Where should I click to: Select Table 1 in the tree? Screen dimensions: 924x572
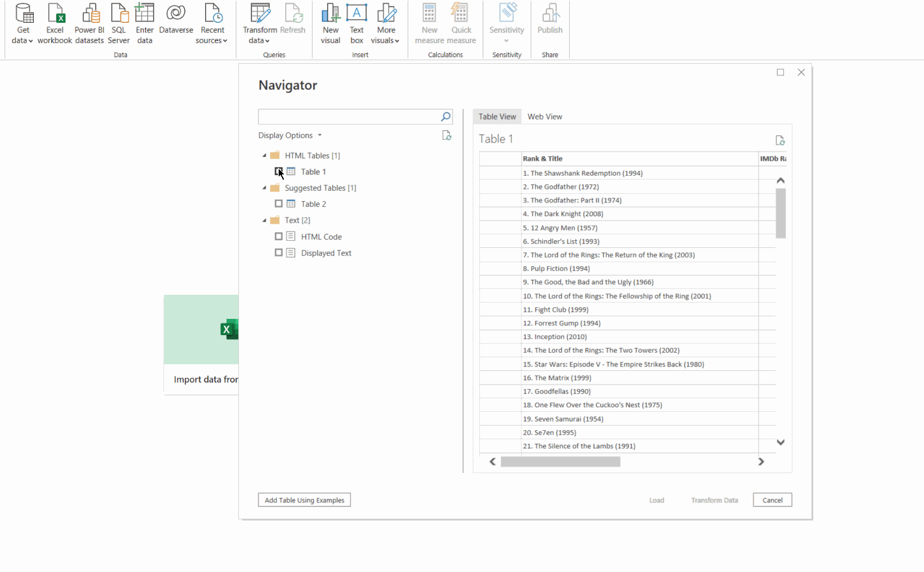313,172
